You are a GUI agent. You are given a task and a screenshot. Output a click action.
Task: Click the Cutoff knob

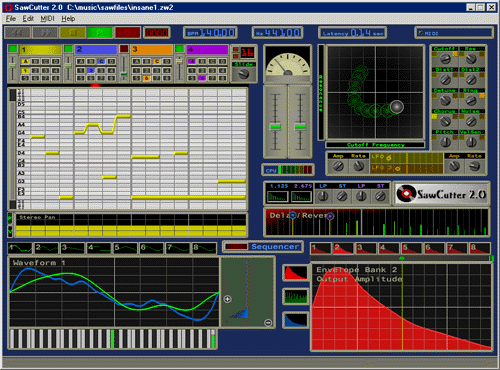[x=445, y=59]
